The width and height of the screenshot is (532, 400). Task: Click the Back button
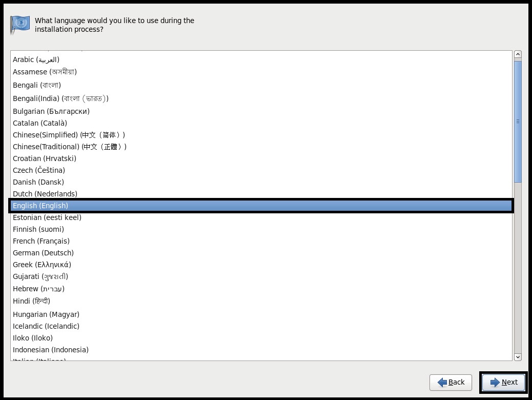click(451, 382)
